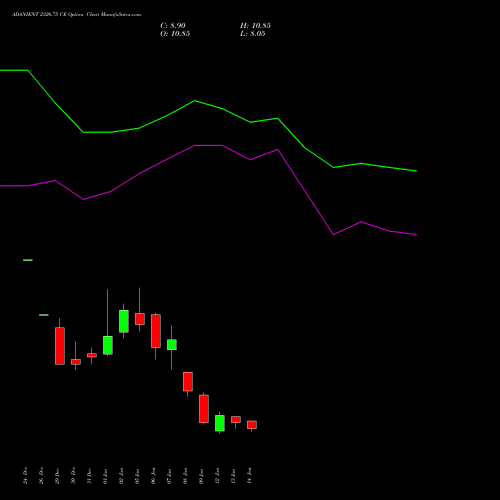Click the 30 Dec date label

(x=73, y=476)
